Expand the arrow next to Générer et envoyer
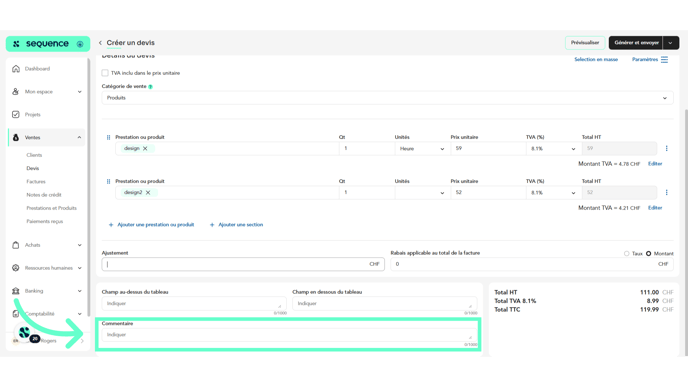 click(x=670, y=43)
